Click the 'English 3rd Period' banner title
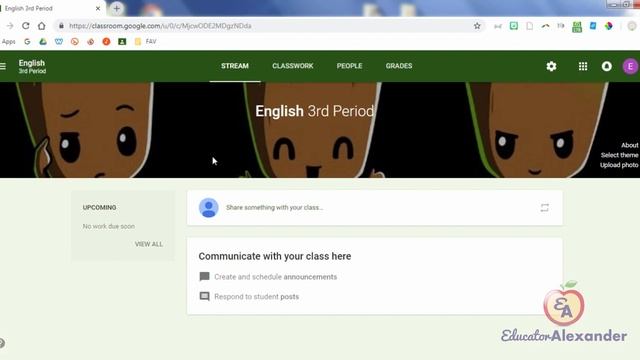This screenshot has width=640, height=360. coord(315,111)
